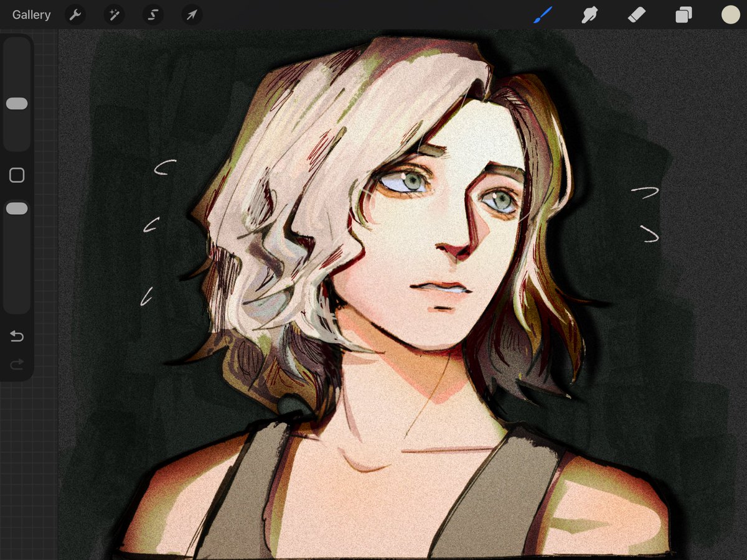Click the brush size slider handle
Viewport: 747px width, 560px height.
tap(17, 104)
